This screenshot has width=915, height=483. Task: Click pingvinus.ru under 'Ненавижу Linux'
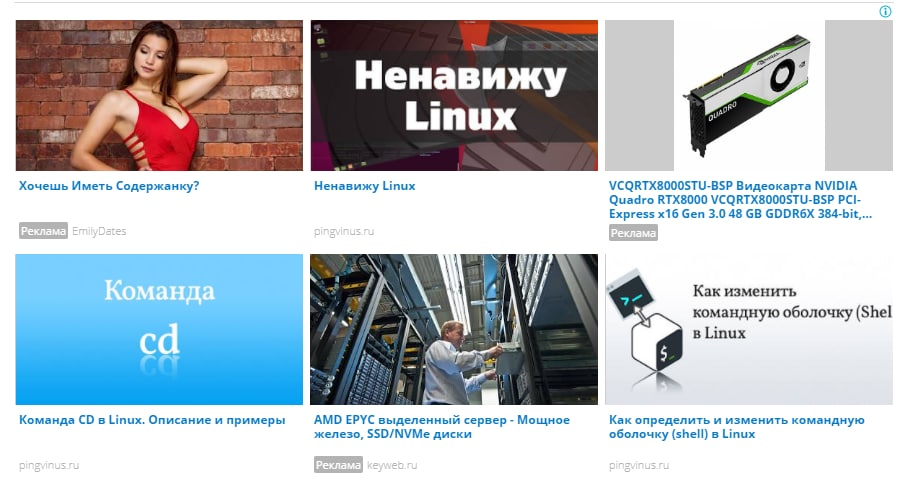point(344,232)
